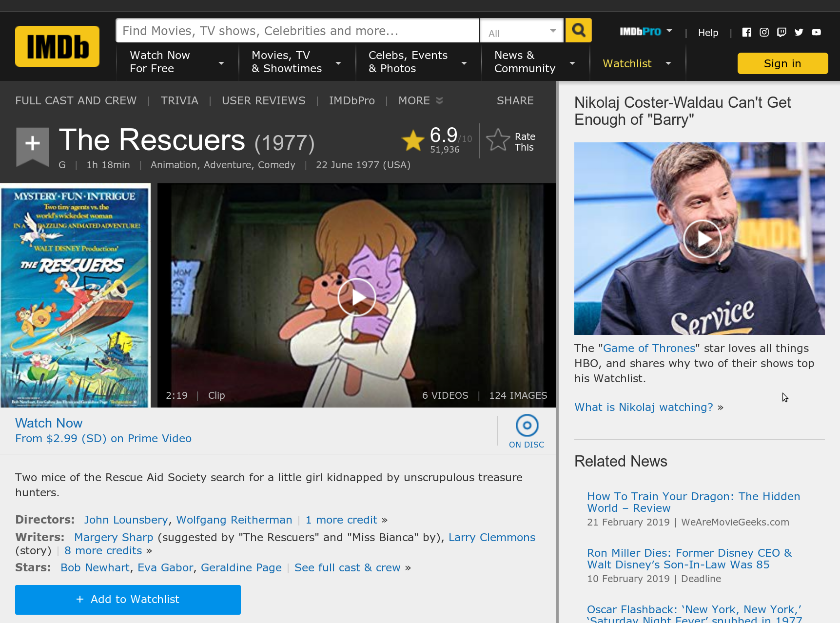Image resolution: width=840 pixels, height=623 pixels.
Task: Click the 51,936 ratings count
Action: (445, 150)
